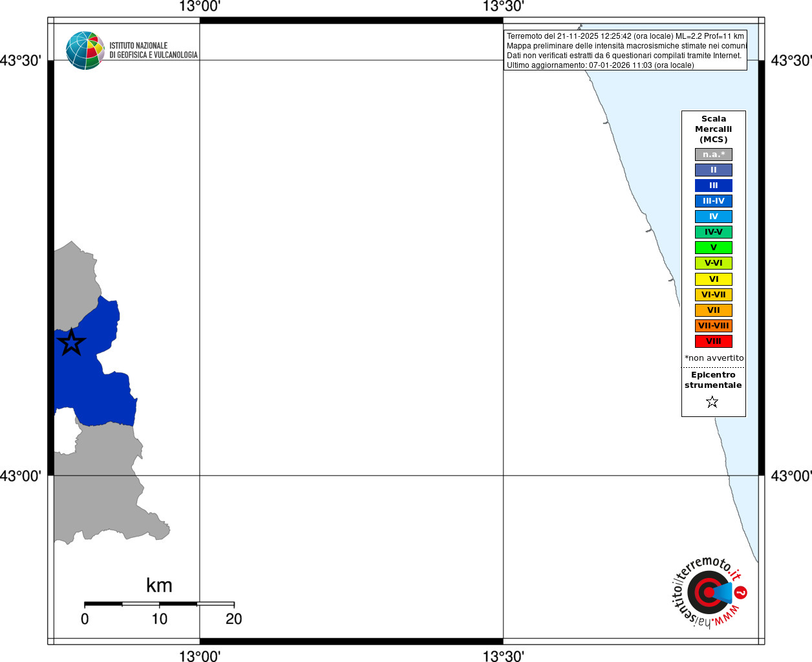Viewport: 812px width, 662px height.
Task: Click the black-and-white distance scale bar
Action: pyautogui.click(x=159, y=604)
